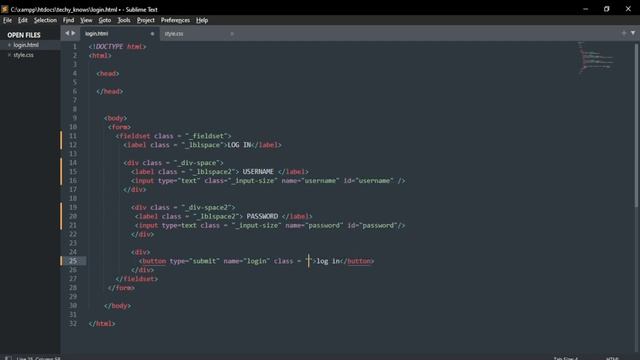
Task: Open the Project menu
Action: tap(145, 20)
